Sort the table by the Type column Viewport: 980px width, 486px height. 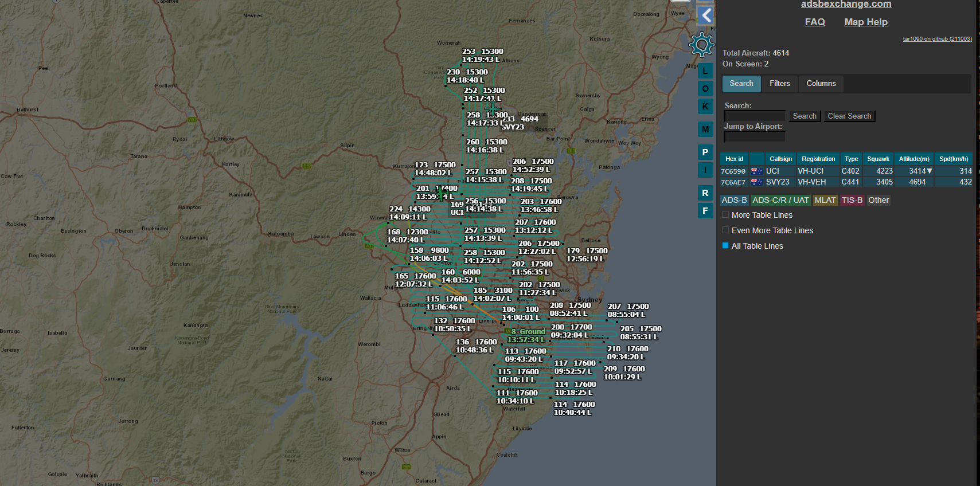[852, 159]
